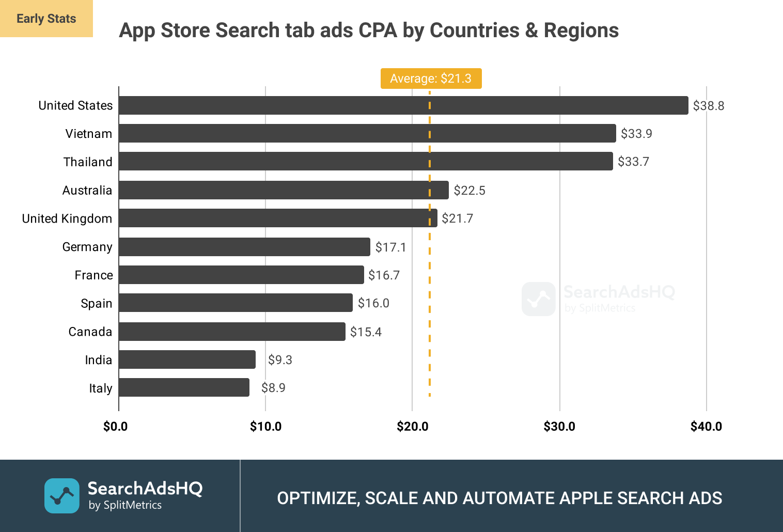This screenshot has height=532, width=783.
Task: Click the Thailand bar
Action: pyautogui.click(x=365, y=161)
